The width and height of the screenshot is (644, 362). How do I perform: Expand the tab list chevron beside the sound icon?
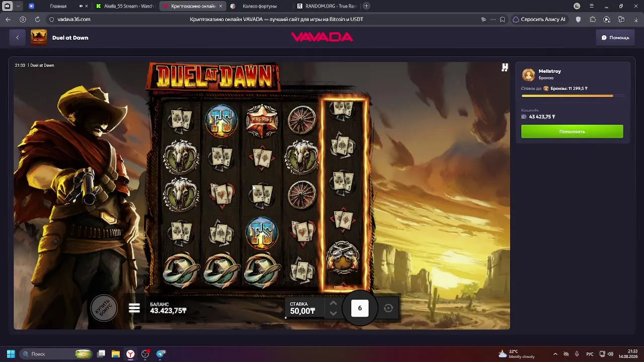point(19,6)
